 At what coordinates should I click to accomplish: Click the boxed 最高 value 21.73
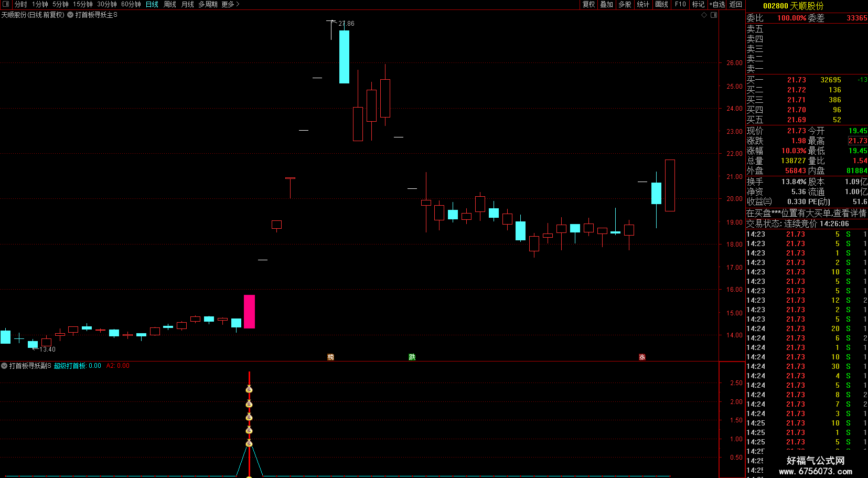[858, 141]
